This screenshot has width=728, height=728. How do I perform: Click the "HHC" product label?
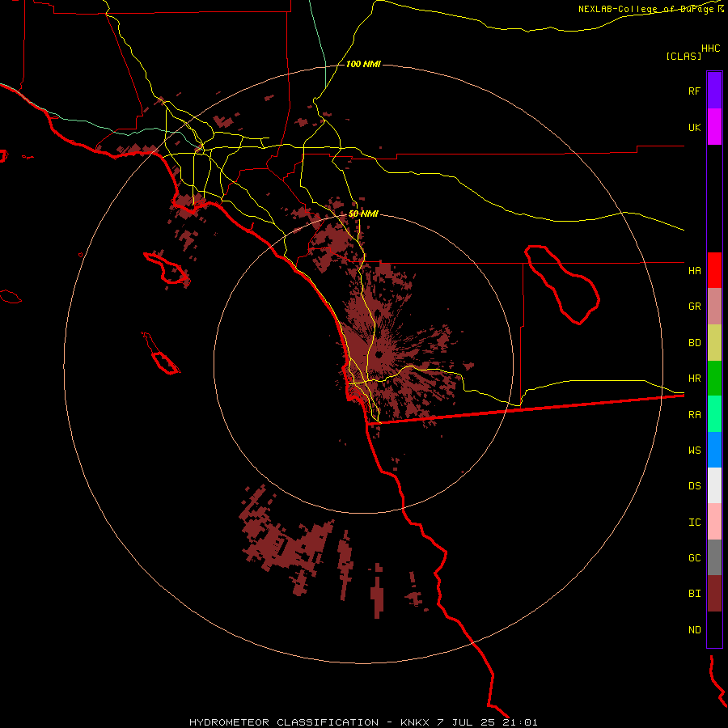710,49
